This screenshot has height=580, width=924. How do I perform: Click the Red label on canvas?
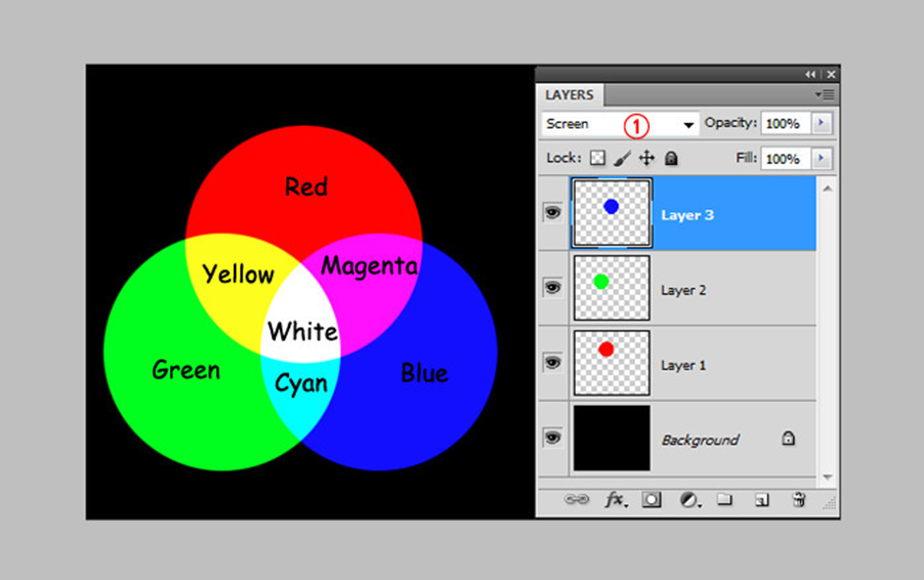(x=307, y=187)
